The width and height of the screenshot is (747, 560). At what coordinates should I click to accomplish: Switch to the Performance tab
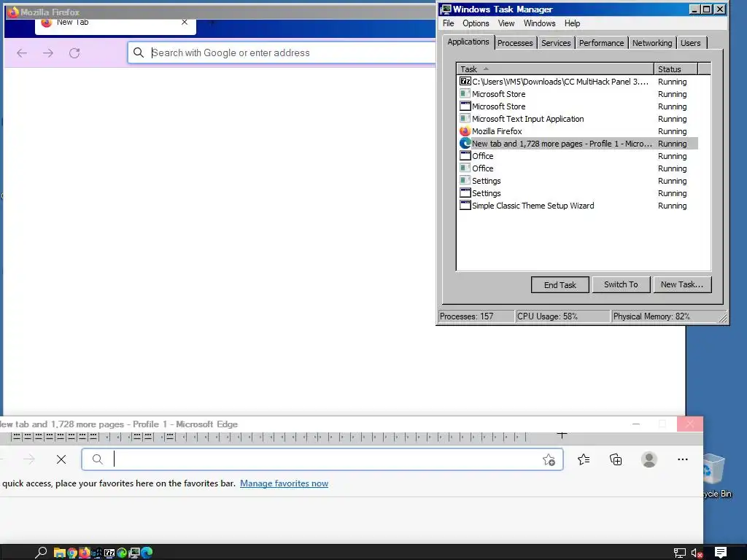point(601,43)
